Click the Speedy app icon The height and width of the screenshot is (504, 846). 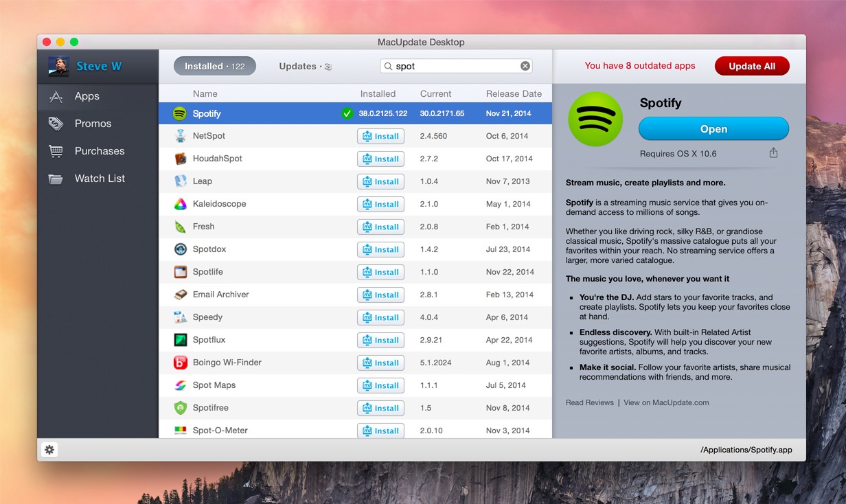click(x=180, y=317)
